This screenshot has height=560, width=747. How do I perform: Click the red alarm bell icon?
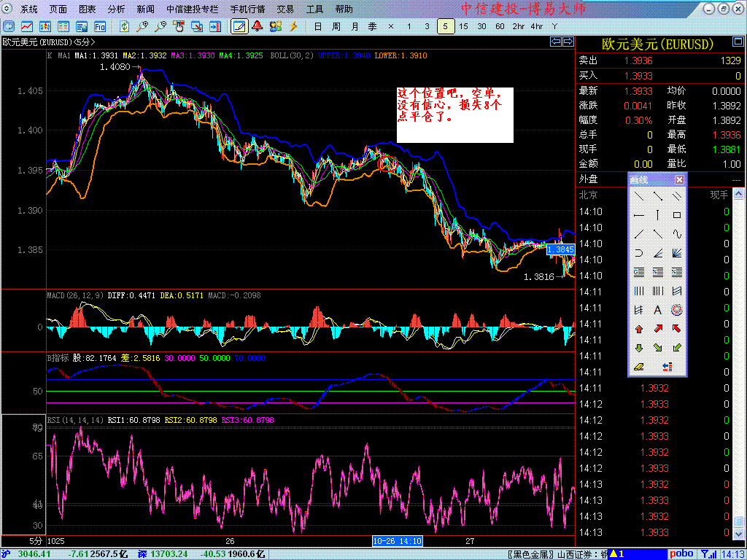pyautogui.click(x=258, y=26)
